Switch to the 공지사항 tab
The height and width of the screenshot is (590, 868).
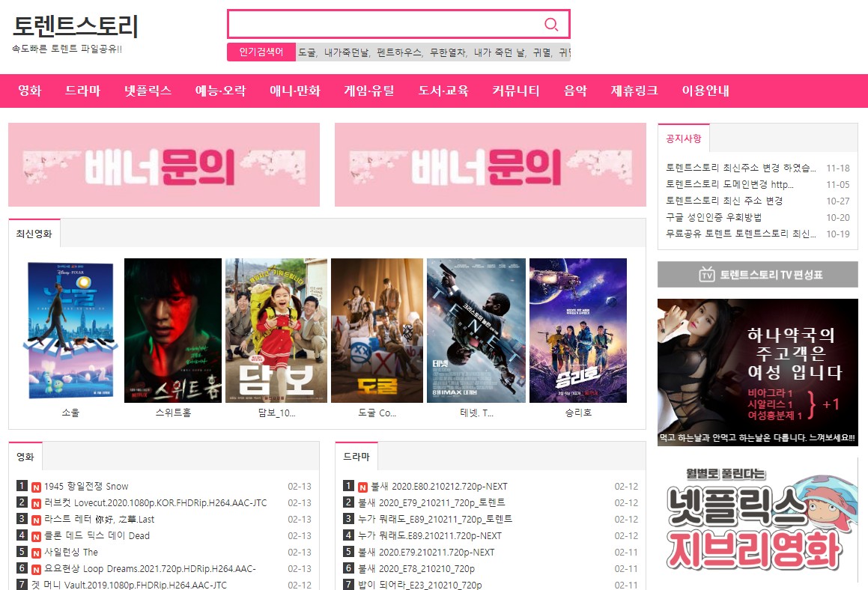(x=684, y=139)
